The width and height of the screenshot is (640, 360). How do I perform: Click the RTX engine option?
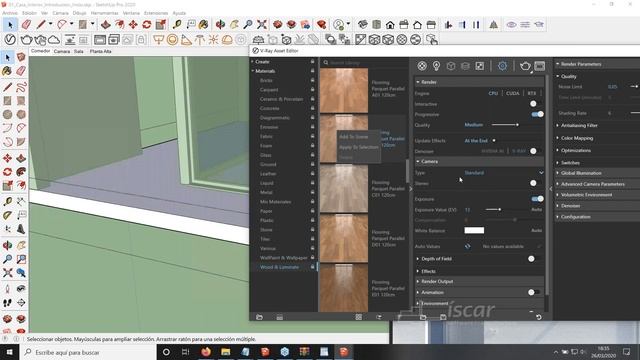click(x=531, y=93)
